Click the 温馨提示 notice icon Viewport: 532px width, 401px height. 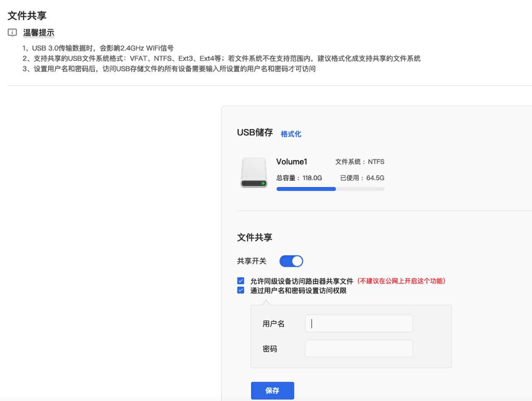tap(11, 32)
